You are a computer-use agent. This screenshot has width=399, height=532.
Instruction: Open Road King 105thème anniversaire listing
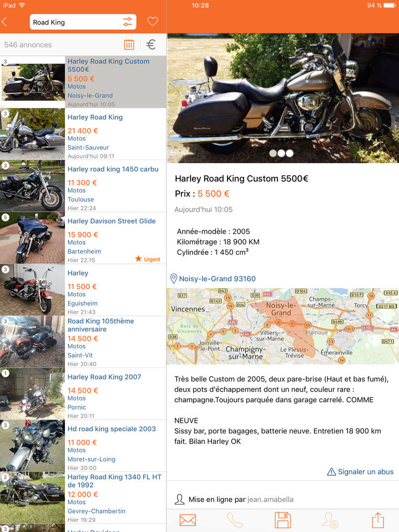(83, 342)
